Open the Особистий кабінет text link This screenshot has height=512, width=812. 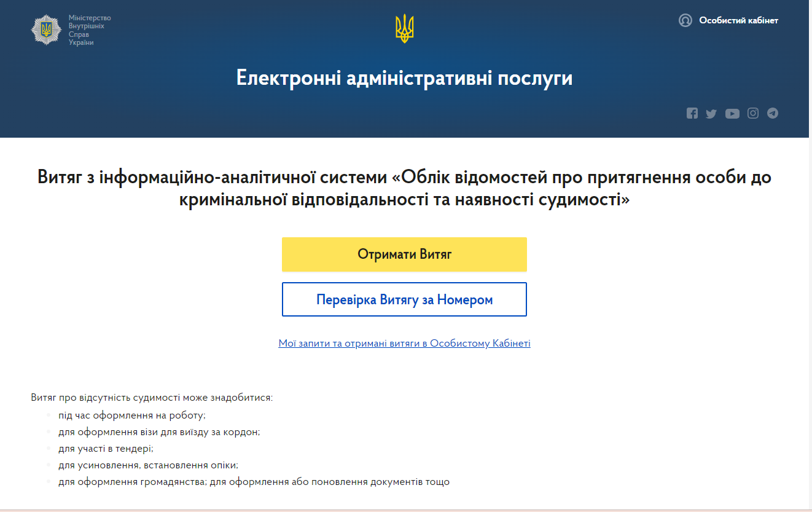(x=738, y=20)
